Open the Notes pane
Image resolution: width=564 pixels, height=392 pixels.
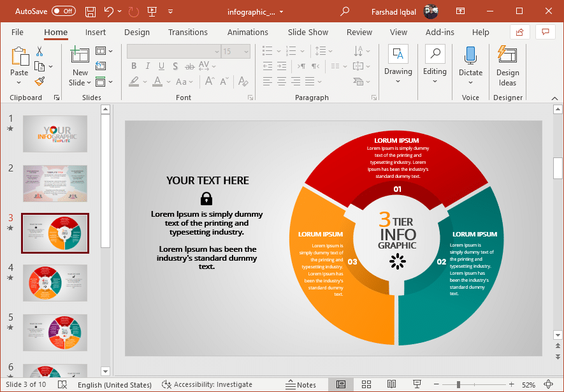click(x=300, y=384)
